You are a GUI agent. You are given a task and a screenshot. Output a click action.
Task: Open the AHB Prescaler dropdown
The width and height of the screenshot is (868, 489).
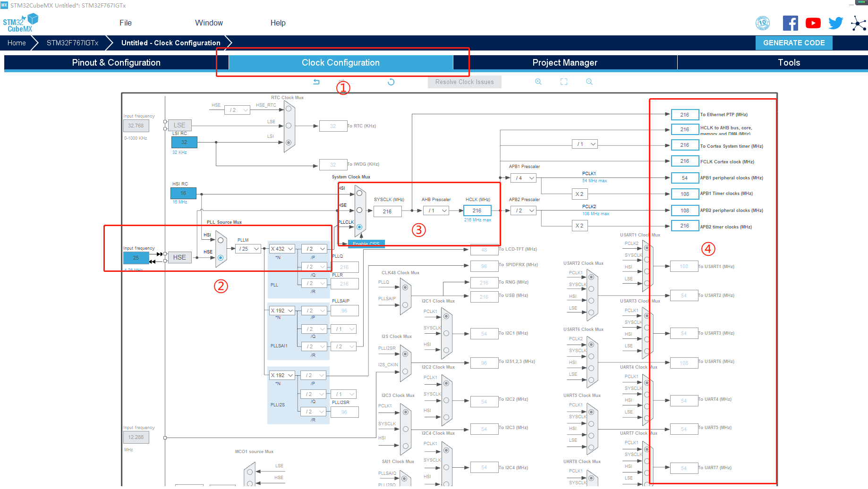click(436, 211)
